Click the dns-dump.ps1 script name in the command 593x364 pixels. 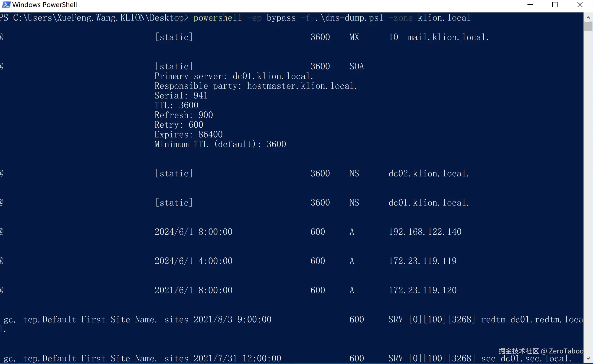click(352, 18)
